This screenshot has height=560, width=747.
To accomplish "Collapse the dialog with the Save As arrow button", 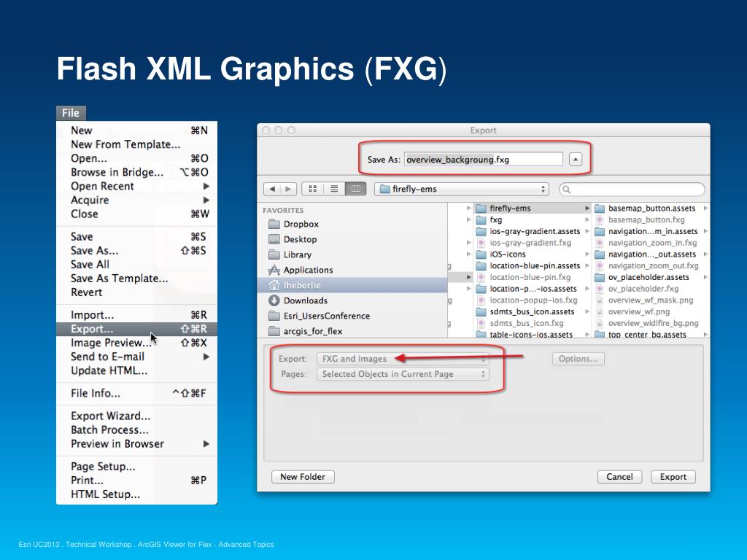I will tap(576, 160).
